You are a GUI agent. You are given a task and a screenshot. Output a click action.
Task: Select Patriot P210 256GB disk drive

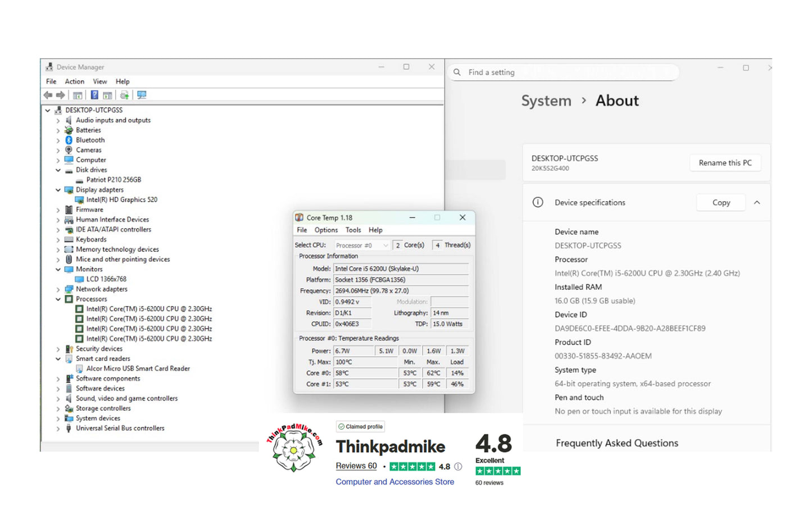114,180
